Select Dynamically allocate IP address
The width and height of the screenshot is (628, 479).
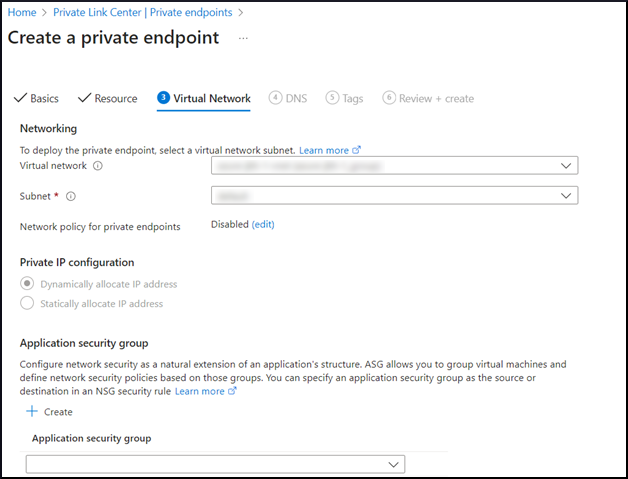pos(27,284)
